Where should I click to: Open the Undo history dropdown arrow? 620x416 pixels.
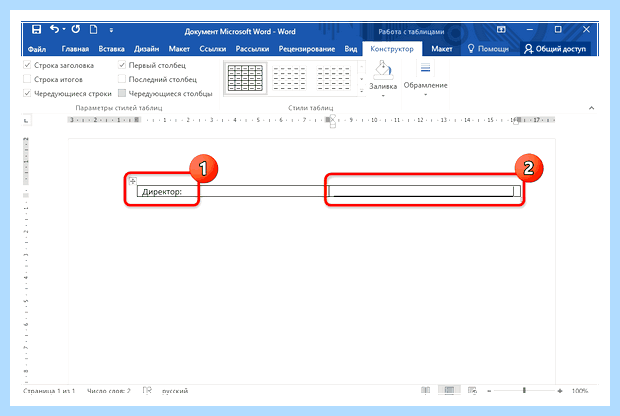click(64, 29)
